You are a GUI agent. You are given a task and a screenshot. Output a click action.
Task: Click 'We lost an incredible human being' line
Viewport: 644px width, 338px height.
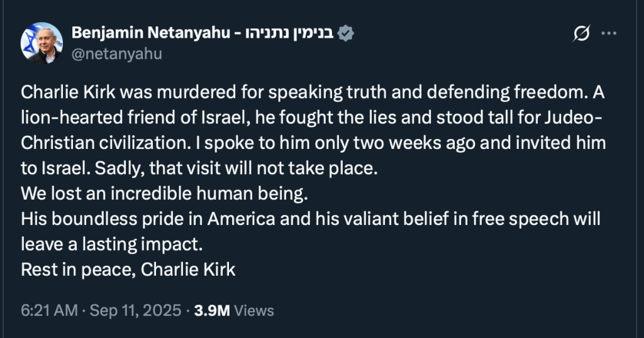pyautogui.click(x=164, y=194)
